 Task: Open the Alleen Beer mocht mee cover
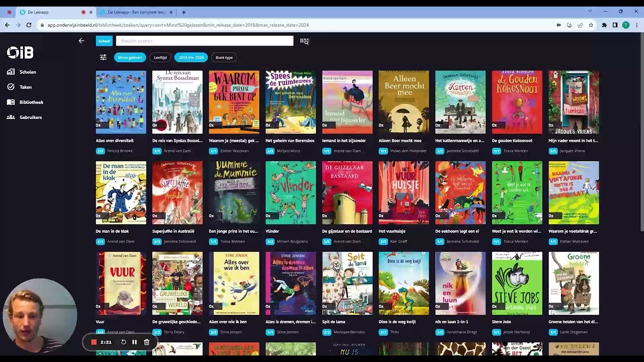tap(404, 102)
